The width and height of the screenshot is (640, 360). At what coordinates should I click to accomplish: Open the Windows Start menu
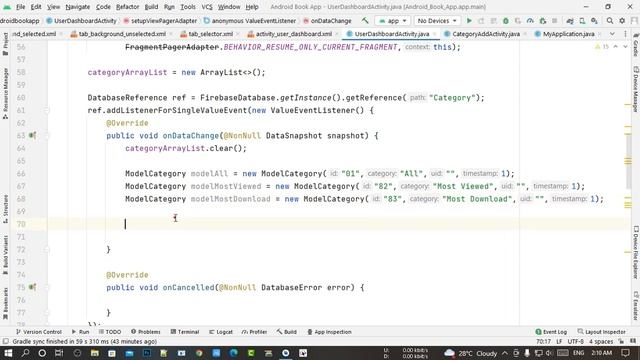(x=8, y=353)
